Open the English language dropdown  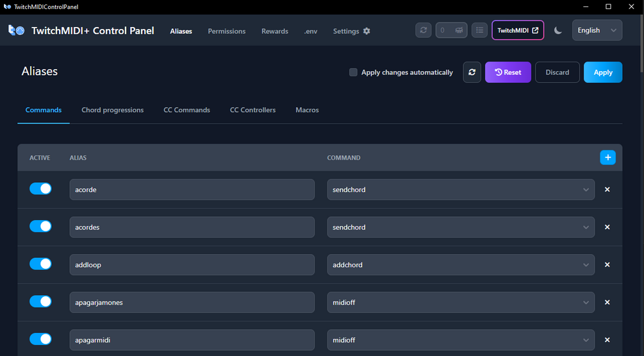point(597,30)
